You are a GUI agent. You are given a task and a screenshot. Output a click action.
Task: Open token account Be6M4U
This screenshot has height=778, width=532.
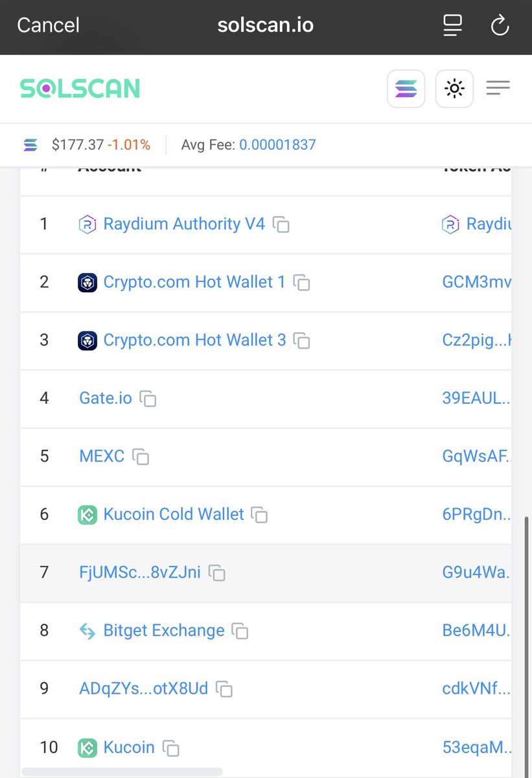coord(477,630)
